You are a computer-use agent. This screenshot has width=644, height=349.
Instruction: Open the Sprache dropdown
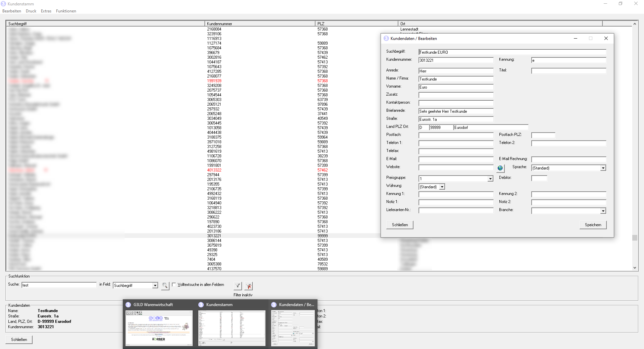(603, 168)
